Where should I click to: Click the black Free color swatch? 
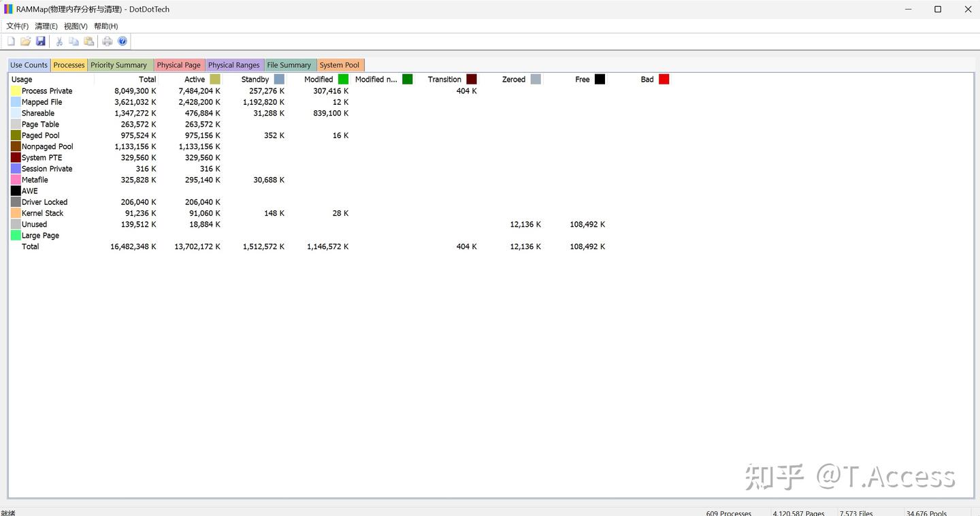(600, 80)
